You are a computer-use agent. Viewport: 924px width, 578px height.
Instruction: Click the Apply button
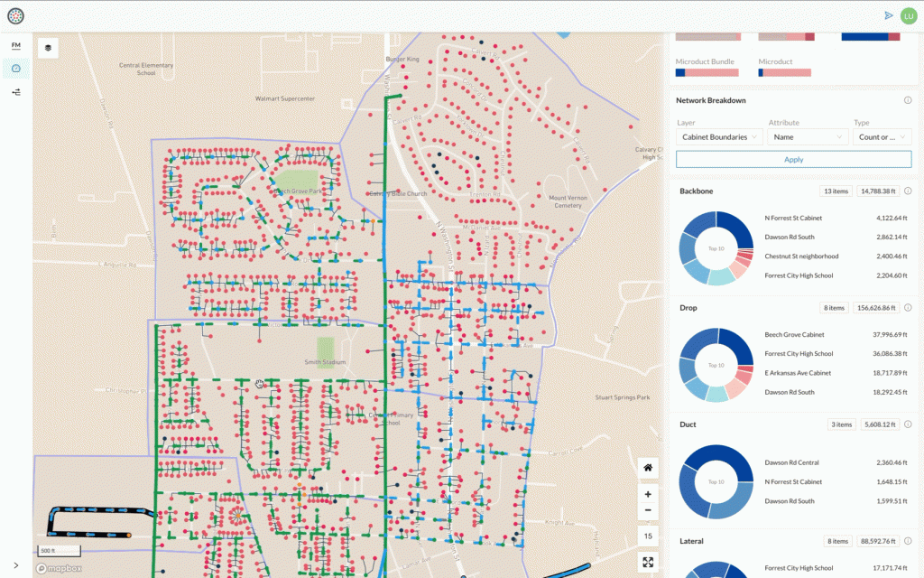coord(793,159)
